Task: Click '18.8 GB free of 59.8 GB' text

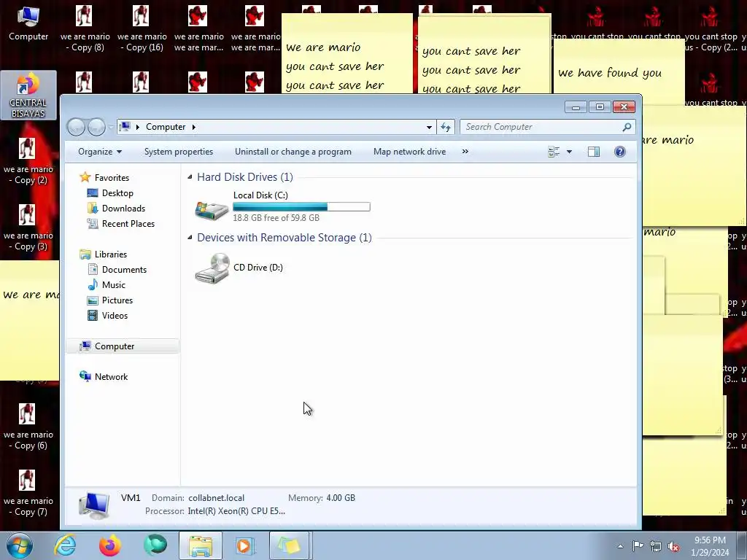Action: [x=276, y=217]
